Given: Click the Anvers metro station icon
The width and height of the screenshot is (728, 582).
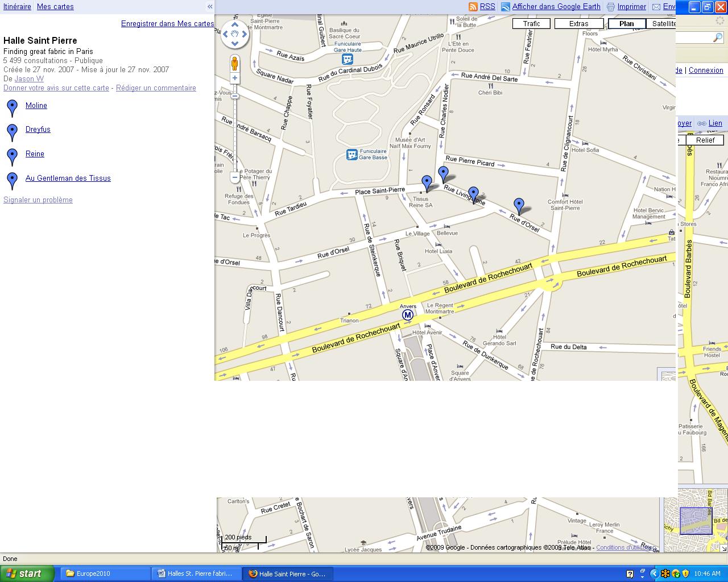Looking at the screenshot, I should (407, 315).
